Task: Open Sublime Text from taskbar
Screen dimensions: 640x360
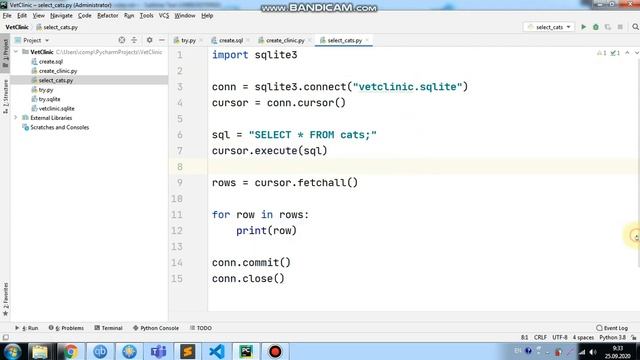Action: pyautogui.click(x=188, y=351)
